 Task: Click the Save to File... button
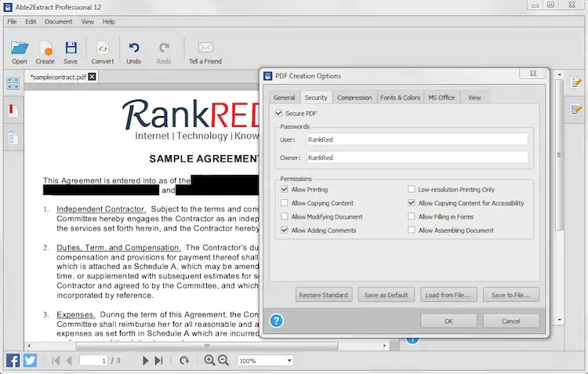tap(510, 295)
